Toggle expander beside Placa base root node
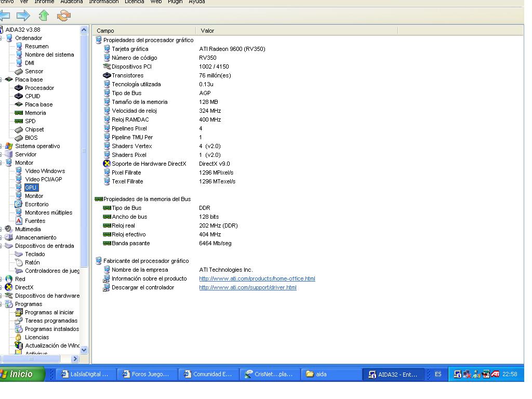The width and height of the screenshot is (532, 399). pyautogui.click(x=1, y=79)
